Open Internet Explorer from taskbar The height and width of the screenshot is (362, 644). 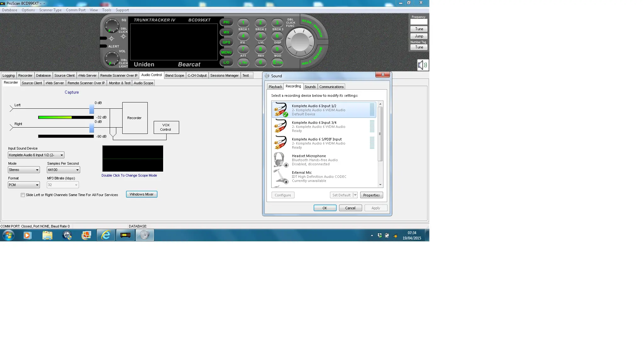click(106, 235)
